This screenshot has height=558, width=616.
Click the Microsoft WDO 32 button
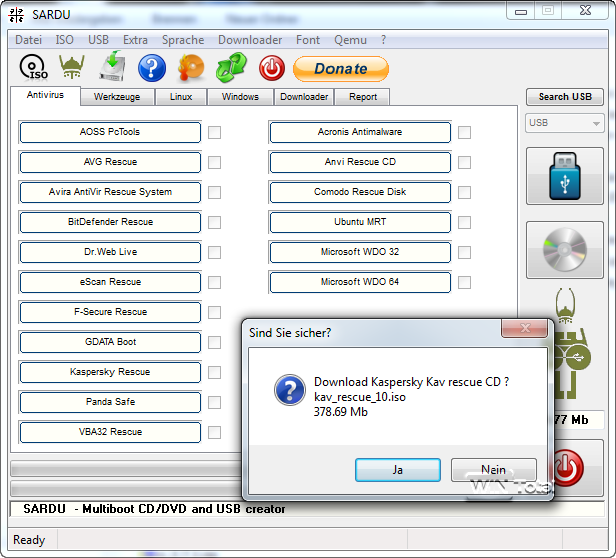point(360,252)
